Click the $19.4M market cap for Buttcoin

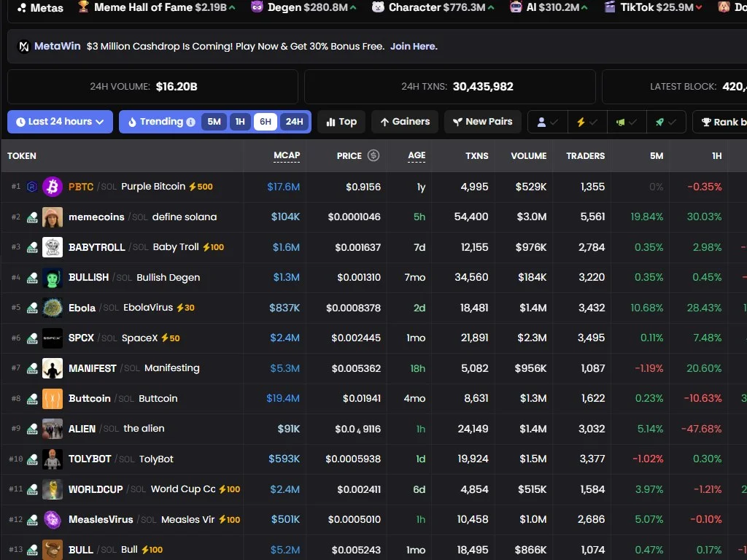coord(283,398)
